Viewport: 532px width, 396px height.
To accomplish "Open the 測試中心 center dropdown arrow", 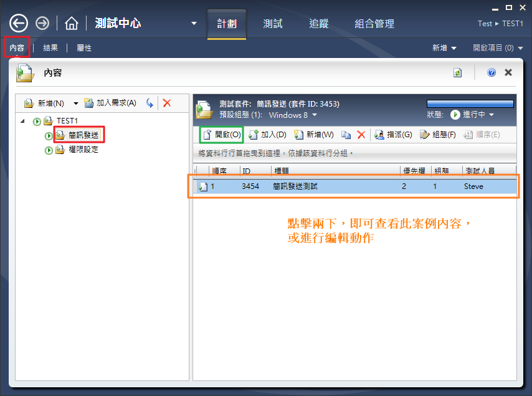I will (x=194, y=24).
